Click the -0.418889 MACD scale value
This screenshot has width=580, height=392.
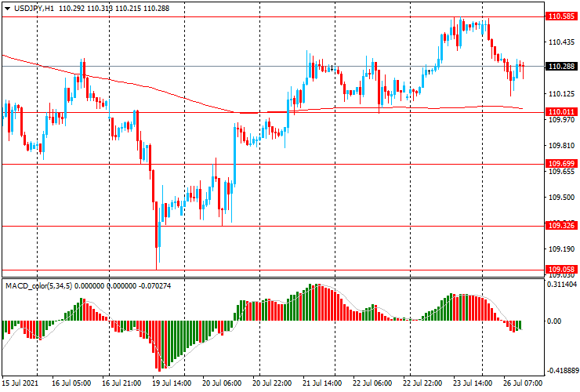click(x=561, y=371)
